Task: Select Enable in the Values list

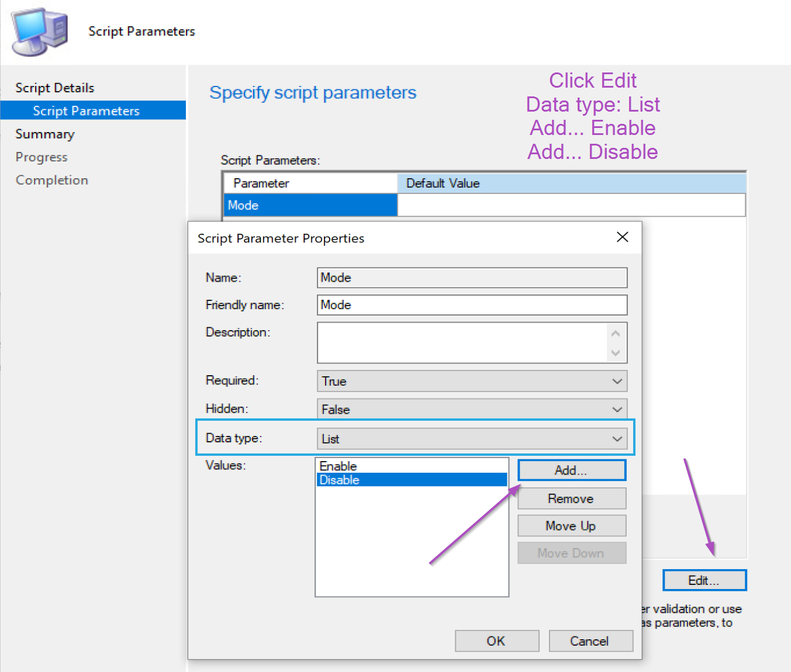Action: click(338, 466)
